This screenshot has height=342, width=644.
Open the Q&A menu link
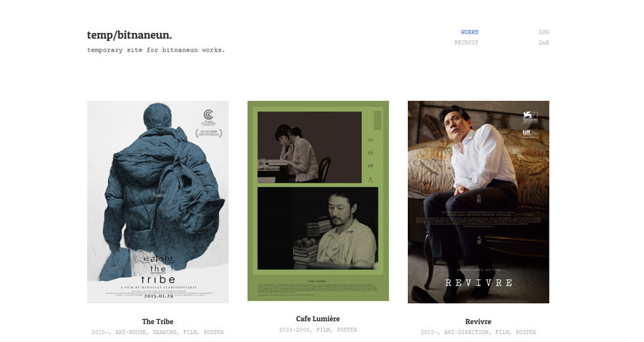point(544,42)
